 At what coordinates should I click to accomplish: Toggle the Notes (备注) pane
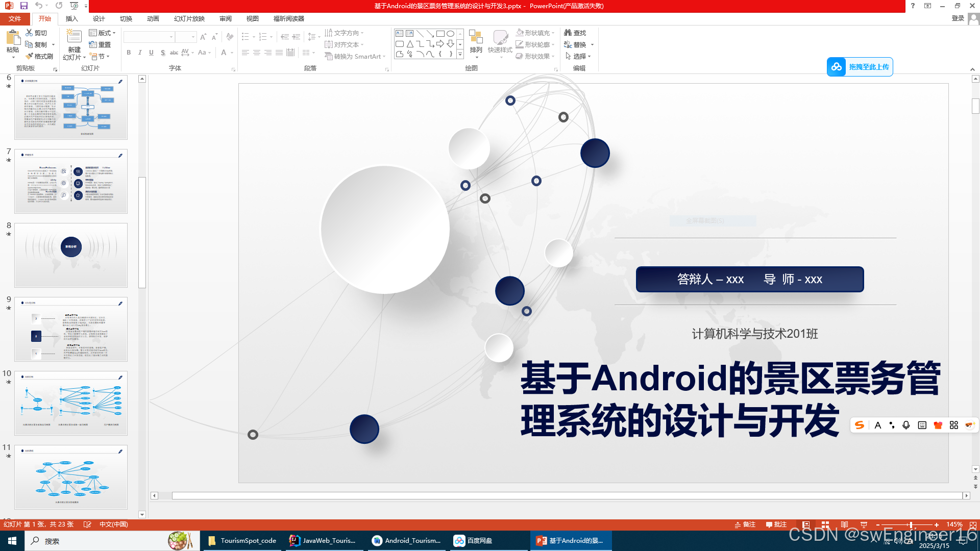(745, 524)
